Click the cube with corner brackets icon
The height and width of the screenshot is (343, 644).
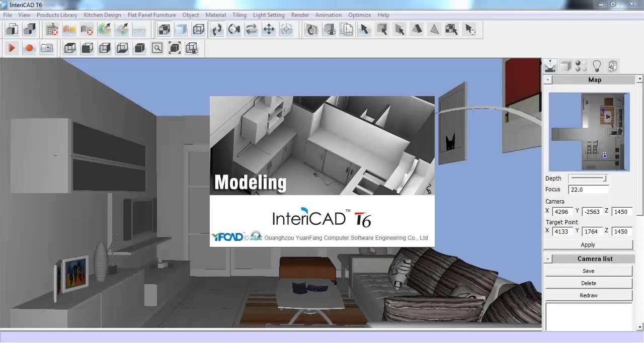point(175,48)
